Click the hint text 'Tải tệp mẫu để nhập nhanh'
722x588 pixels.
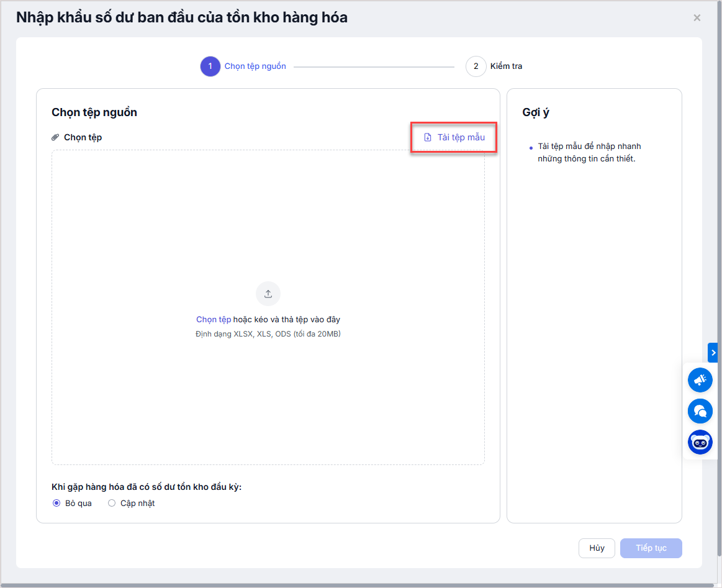[x=589, y=147]
